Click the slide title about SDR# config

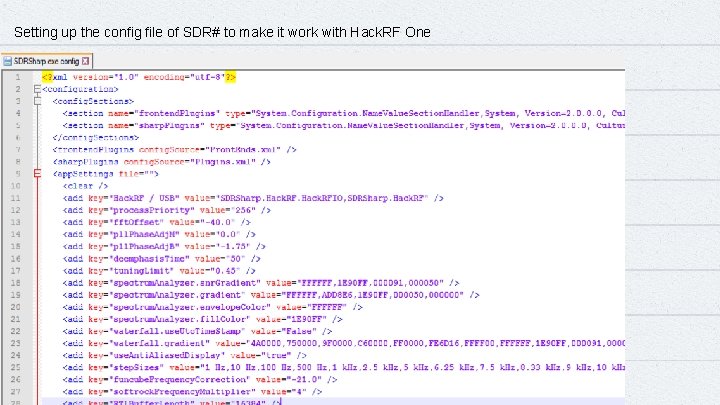click(x=222, y=32)
